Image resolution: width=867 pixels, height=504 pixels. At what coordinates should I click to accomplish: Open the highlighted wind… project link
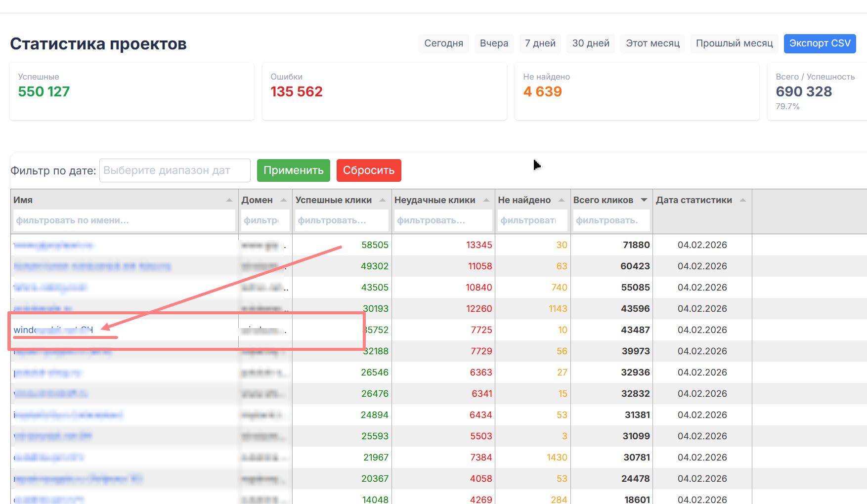pyautogui.click(x=53, y=330)
